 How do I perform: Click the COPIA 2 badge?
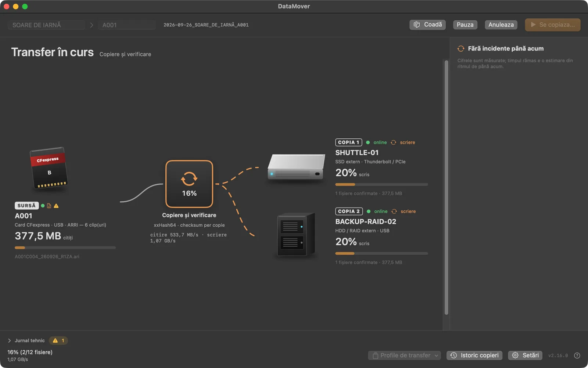point(349,212)
